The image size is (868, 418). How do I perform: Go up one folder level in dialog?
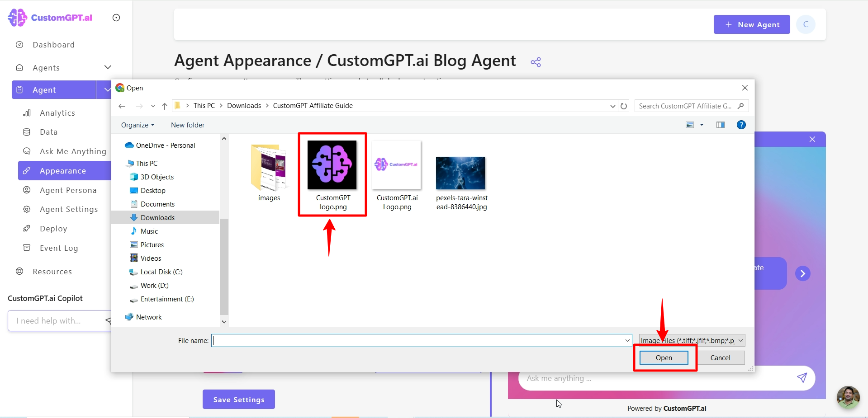pos(165,106)
